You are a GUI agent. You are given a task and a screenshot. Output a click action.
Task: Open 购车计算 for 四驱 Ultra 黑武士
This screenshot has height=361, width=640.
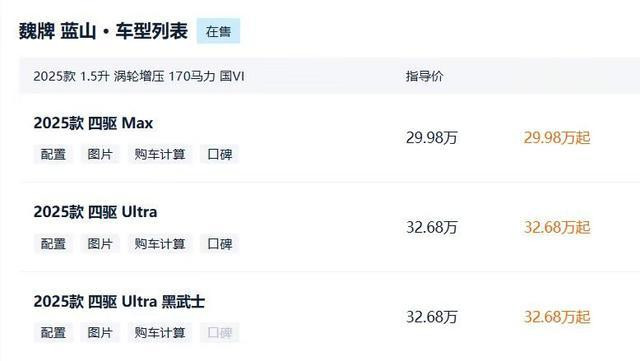pyautogui.click(x=160, y=332)
